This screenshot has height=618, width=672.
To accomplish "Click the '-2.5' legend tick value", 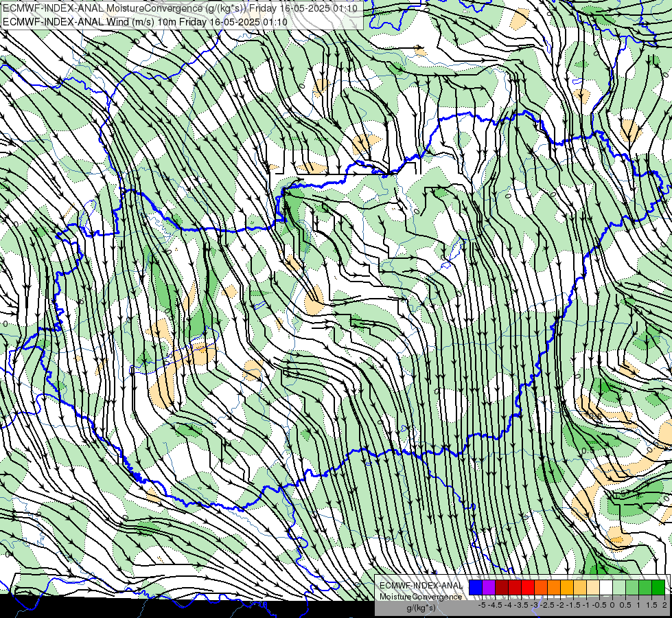I will click(x=547, y=605).
